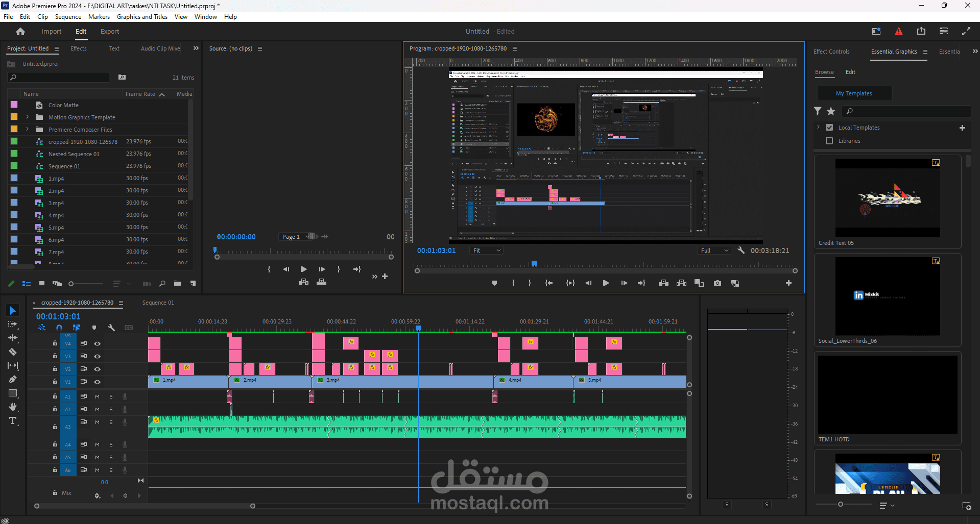Switch Project panel to list view
Image resolution: width=980 pixels, height=524 pixels.
(27, 284)
